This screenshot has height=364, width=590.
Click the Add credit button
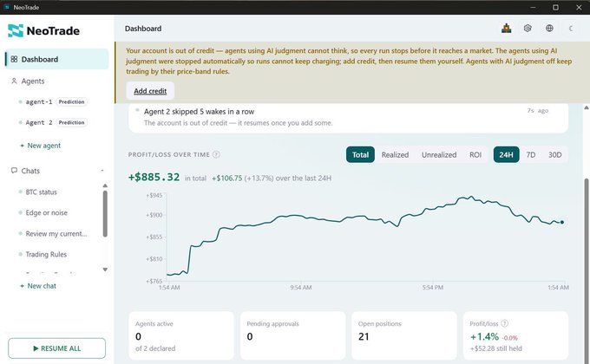pyautogui.click(x=150, y=91)
